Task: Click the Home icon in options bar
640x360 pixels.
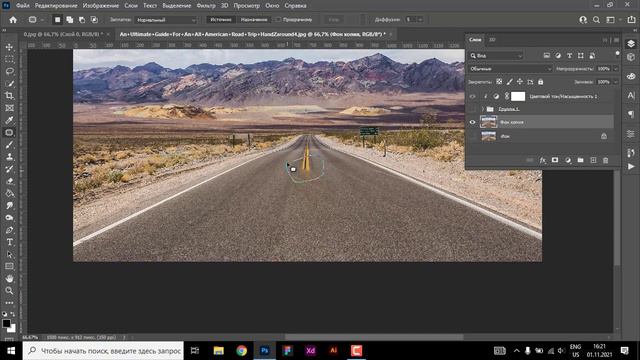Action: [x=13, y=20]
